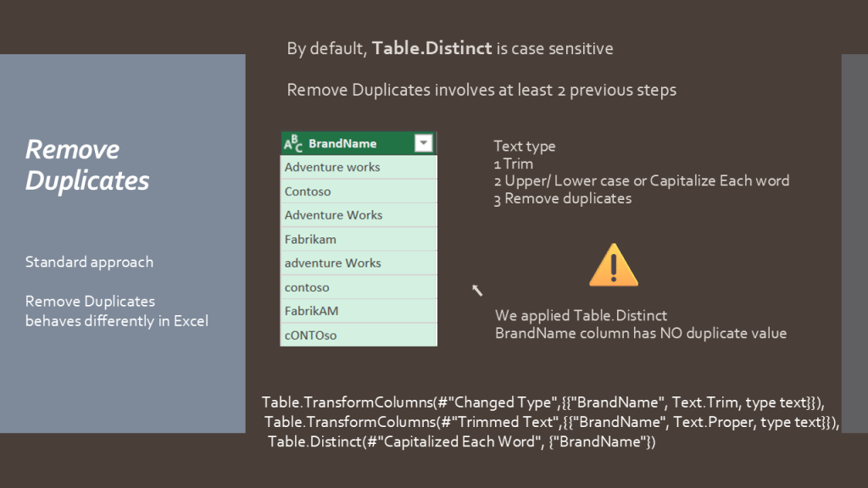Click the Text.Proper formula line
The width and height of the screenshot is (868, 488).
[551, 422]
